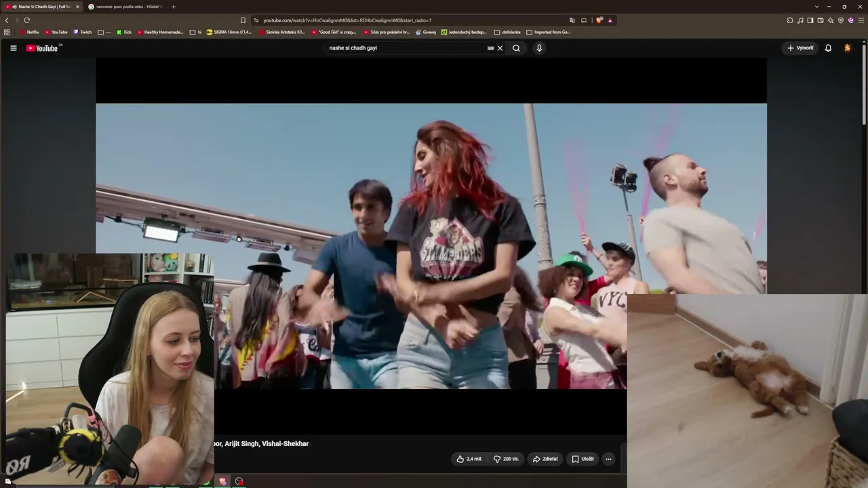The height and width of the screenshot is (488, 868).
Task: Bookmark this page in the toolbar
Action: (243, 20)
